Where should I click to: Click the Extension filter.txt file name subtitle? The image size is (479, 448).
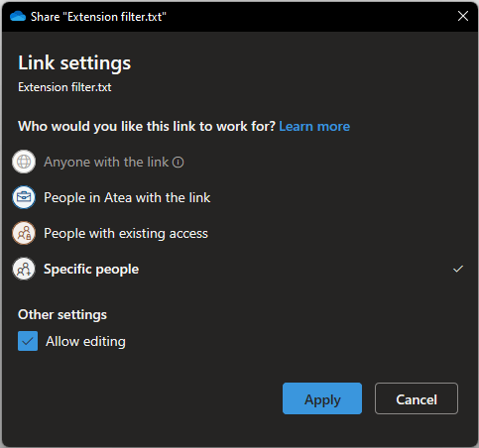(64, 87)
